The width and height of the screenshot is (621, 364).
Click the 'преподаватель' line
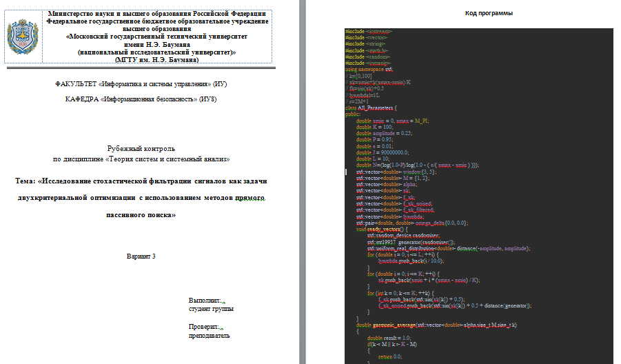(209, 336)
